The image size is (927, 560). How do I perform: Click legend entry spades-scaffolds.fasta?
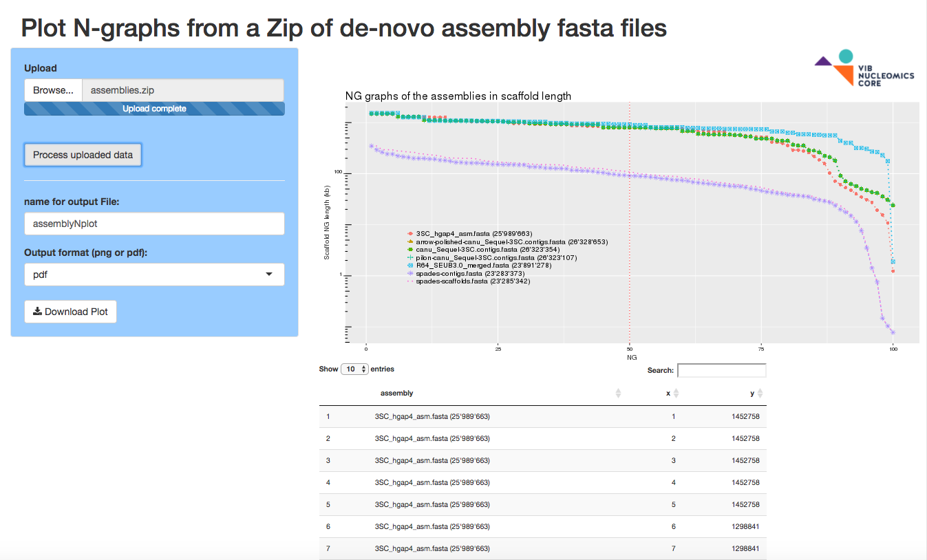click(473, 281)
